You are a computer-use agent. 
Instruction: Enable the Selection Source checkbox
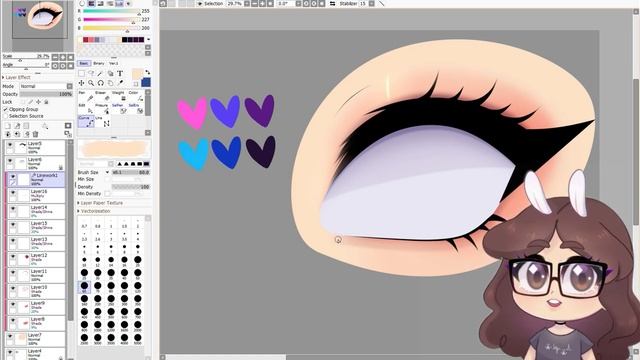pyautogui.click(x=5, y=116)
